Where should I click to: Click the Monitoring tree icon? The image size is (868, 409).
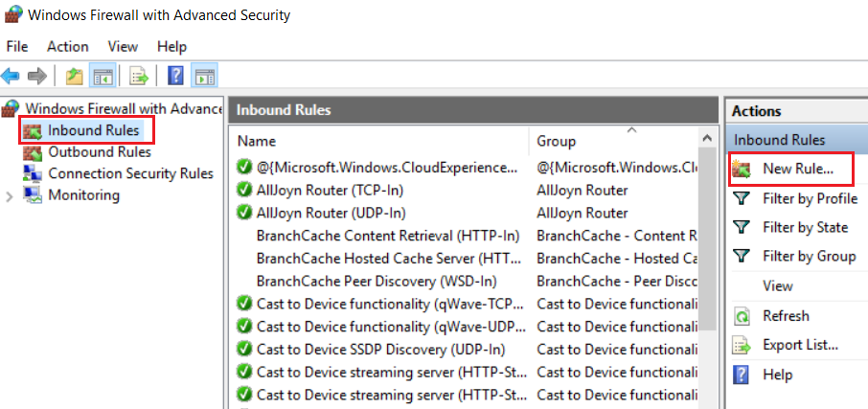click(33, 195)
